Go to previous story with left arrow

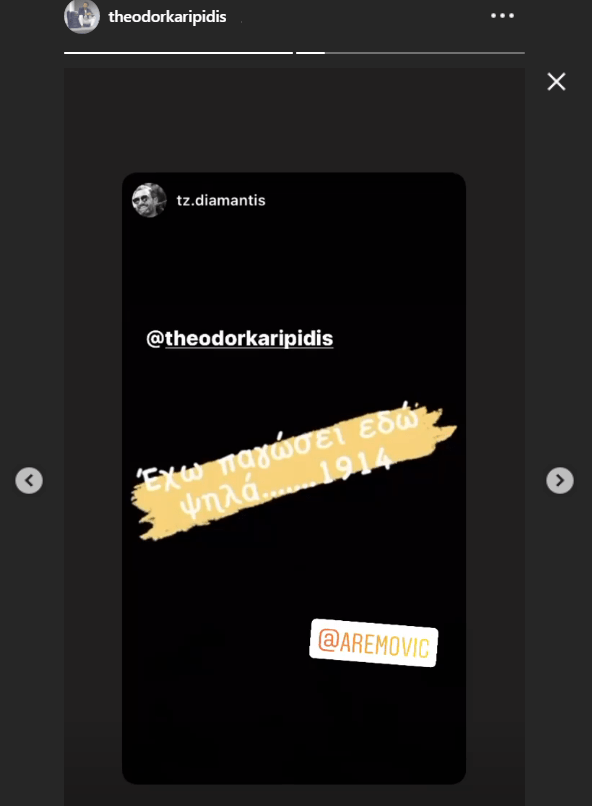29,481
